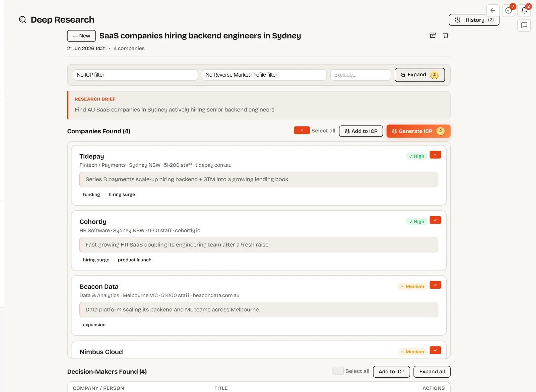The image size is (536, 392).
Task: Click the Beacon Data details line with beacondata.com.au
Action: point(159,296)
